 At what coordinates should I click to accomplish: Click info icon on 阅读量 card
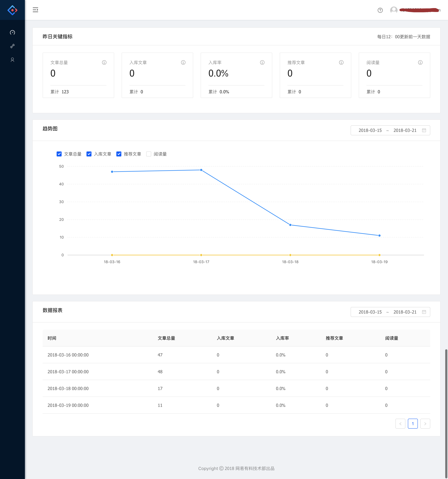pyautogui.click(x=420, y=62)
